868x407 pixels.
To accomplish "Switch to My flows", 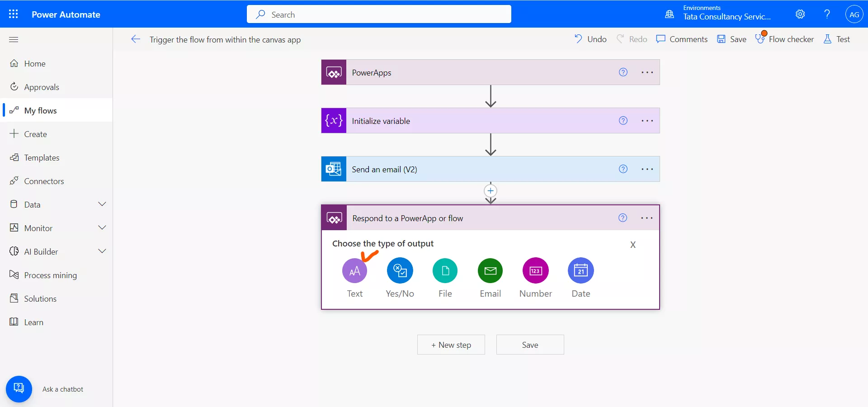I will pyautogui.click(x=40, y=110).
